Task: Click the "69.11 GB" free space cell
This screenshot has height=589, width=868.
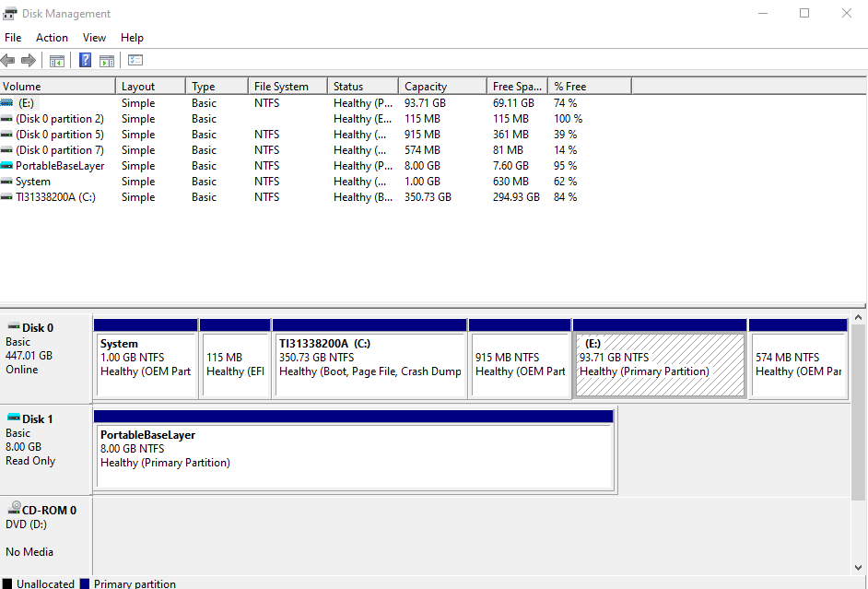Action: (514, 103)
